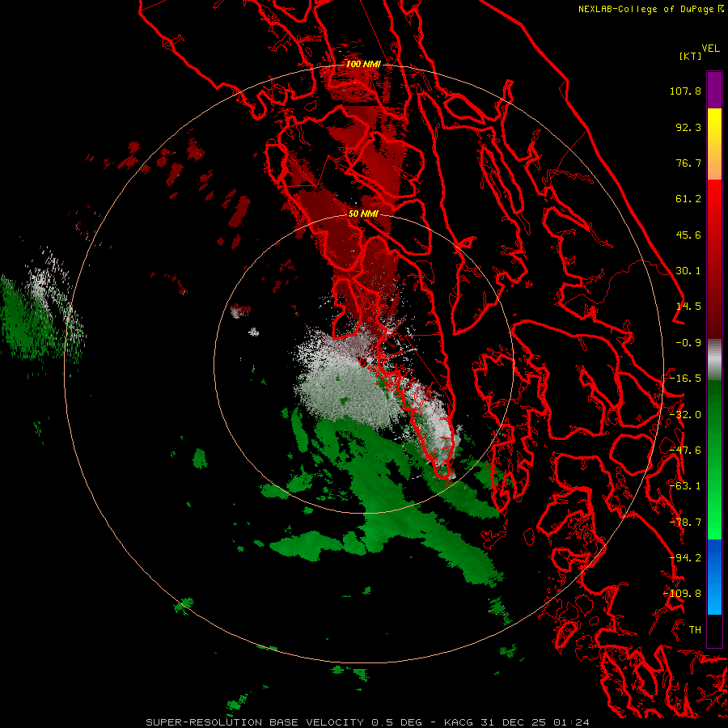Click the purple segment of the color bar

coord(714,90)
